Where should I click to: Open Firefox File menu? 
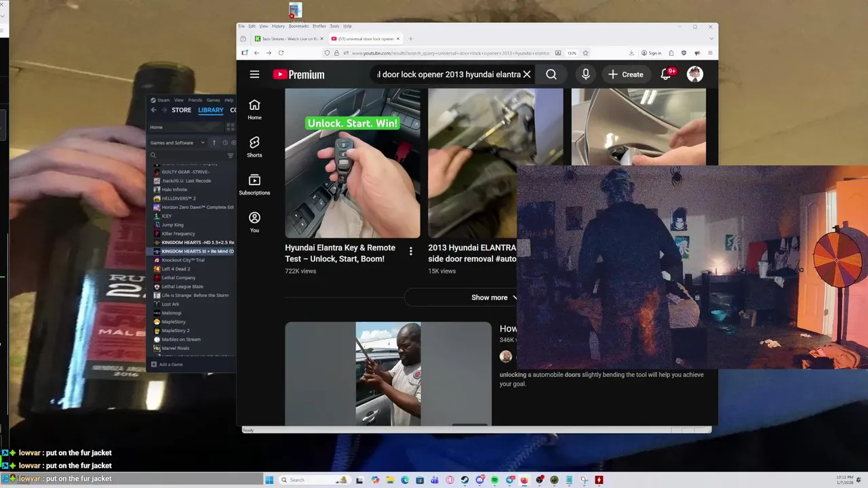pos(241,26)
